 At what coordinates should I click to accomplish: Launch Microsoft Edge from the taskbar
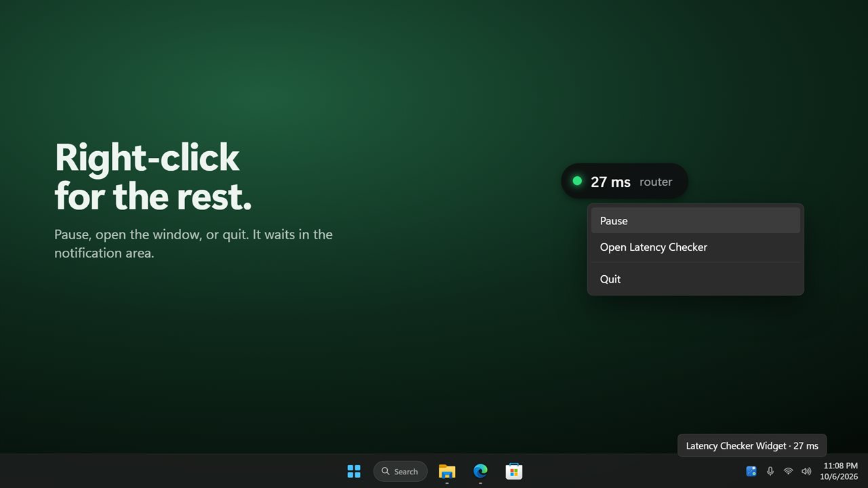[480, 471]
